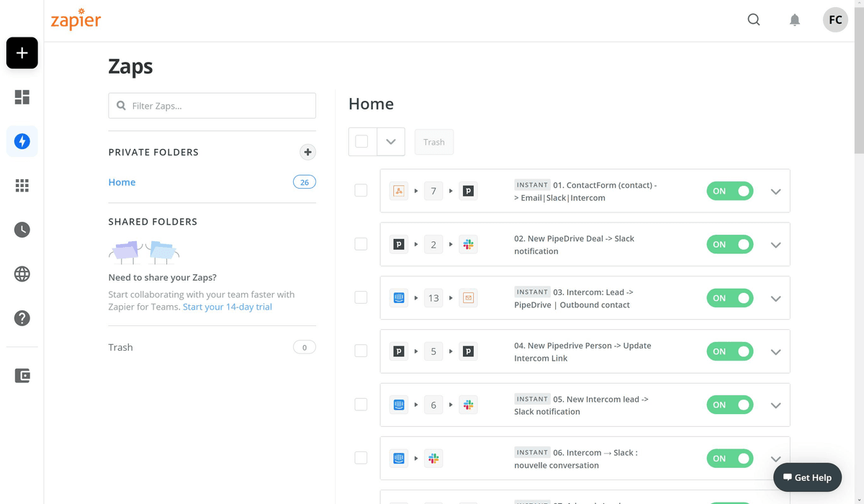Check the checkbox next to Zap 03
This screenshot has height=504, width=864.
[361, 297]
